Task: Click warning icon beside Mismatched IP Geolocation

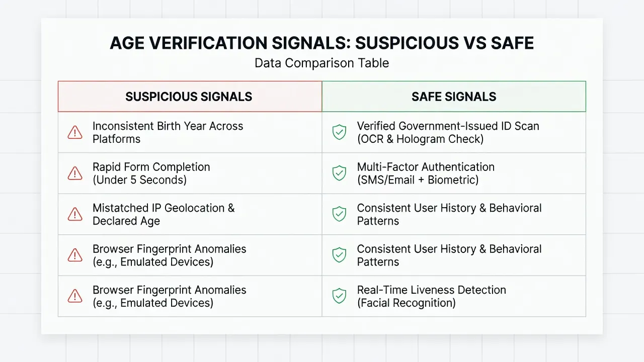Action: coord(75,214)
